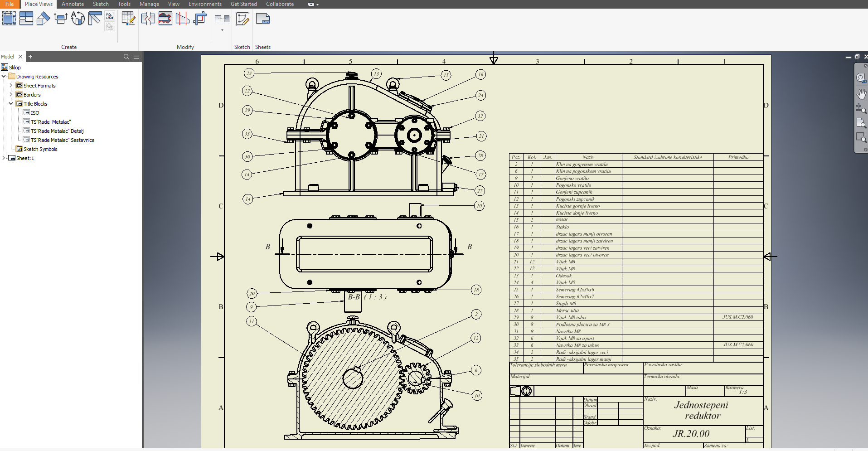Select the ISO title block

31,113
